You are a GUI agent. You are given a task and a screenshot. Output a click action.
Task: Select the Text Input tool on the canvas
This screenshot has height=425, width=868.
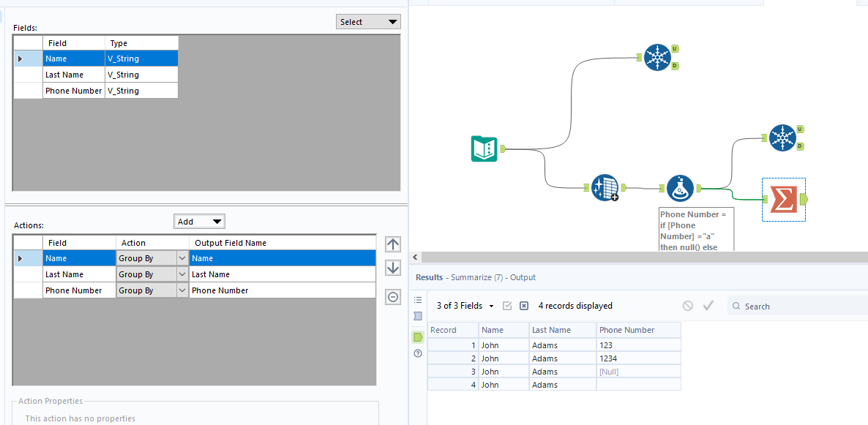pos(484,148)
